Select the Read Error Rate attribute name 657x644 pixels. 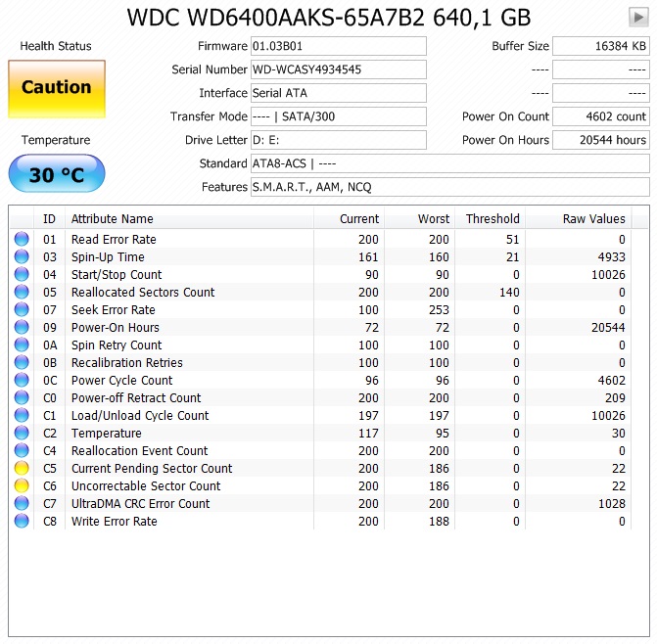click(114, 239)
